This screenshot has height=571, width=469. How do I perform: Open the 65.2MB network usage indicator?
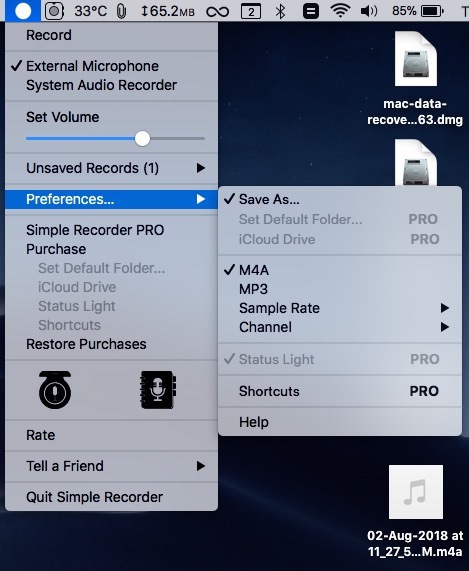pyautogui.click(x=168, y=11)
